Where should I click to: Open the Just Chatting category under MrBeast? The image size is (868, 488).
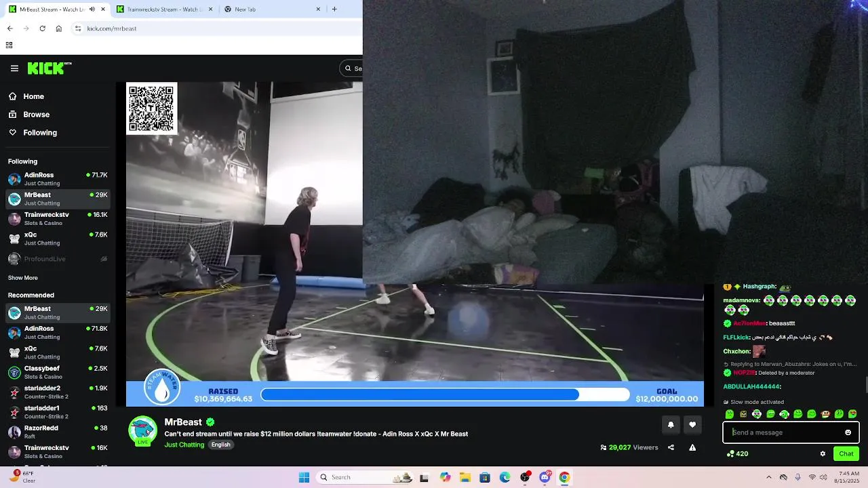click(x=184, y=445)
